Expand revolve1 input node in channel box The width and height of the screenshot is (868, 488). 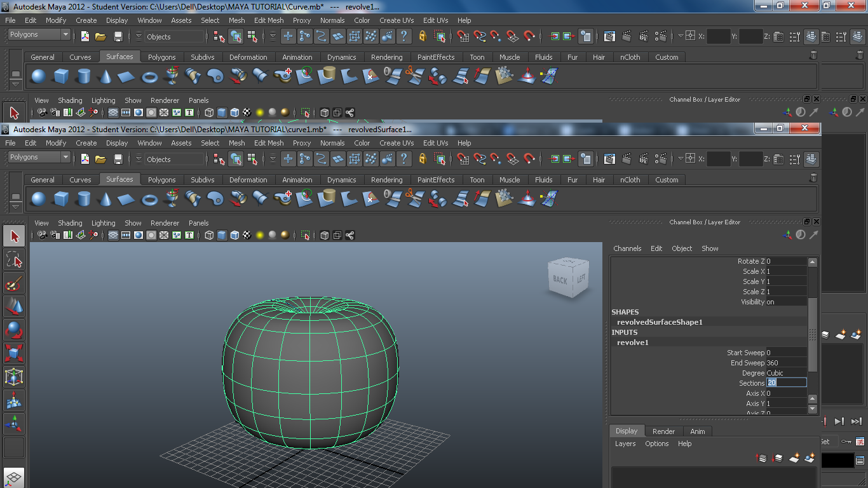pyautogui.click(x=633, y=342)
